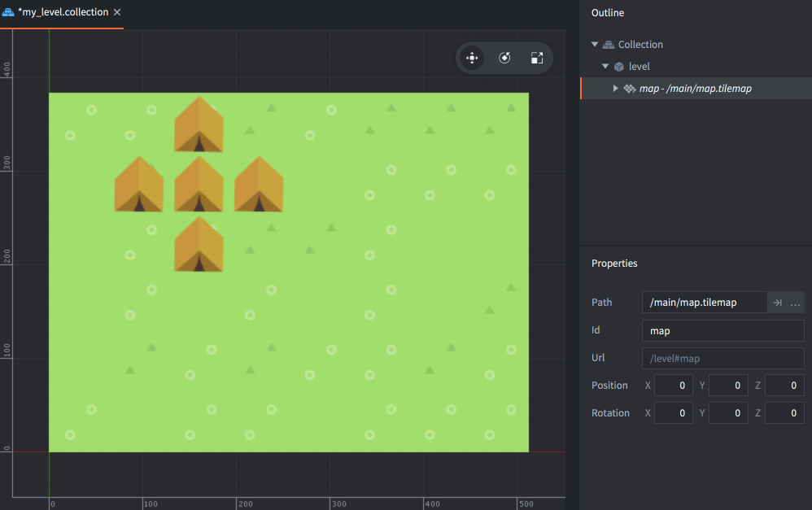Select the map - /main/map.tilemap node in Outline
The width and height of the screenshot is (812, 510).
coord(692,87)
